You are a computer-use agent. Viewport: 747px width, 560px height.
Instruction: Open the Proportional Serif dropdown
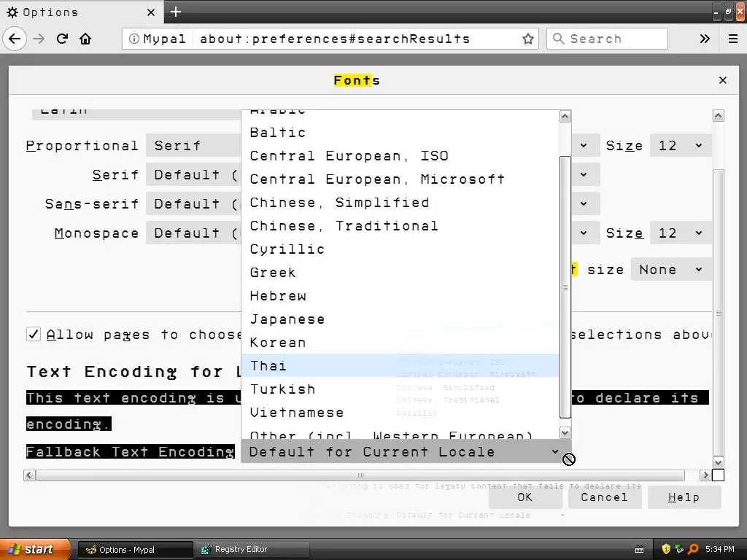(194, 145)
